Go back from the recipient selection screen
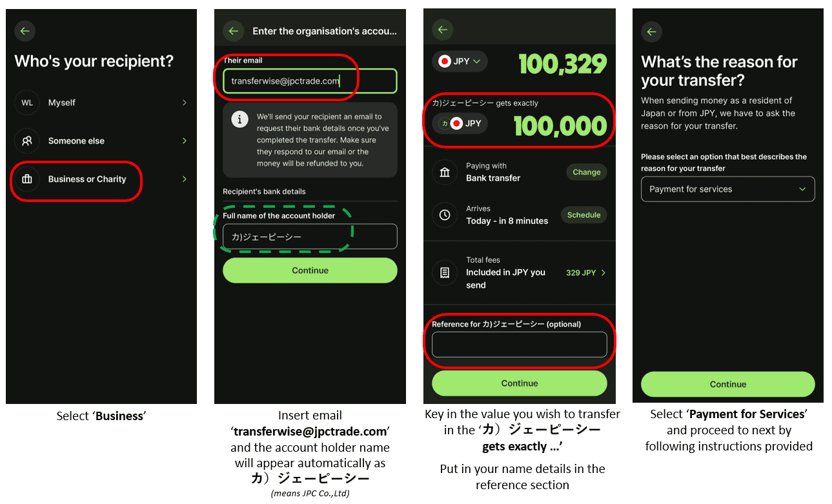Screen dimensions: 832x504 tap(25, 30)
